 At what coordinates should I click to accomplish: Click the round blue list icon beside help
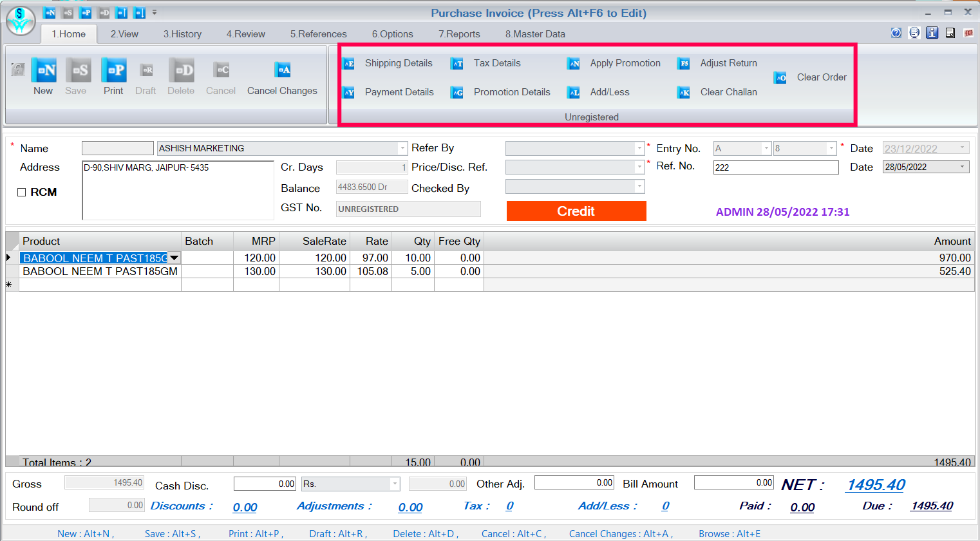[914, 33]
